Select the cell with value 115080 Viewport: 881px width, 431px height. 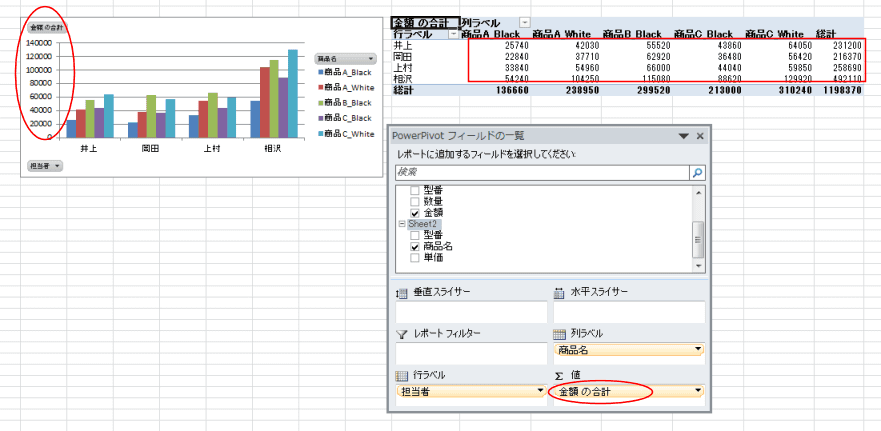[637, 79]
